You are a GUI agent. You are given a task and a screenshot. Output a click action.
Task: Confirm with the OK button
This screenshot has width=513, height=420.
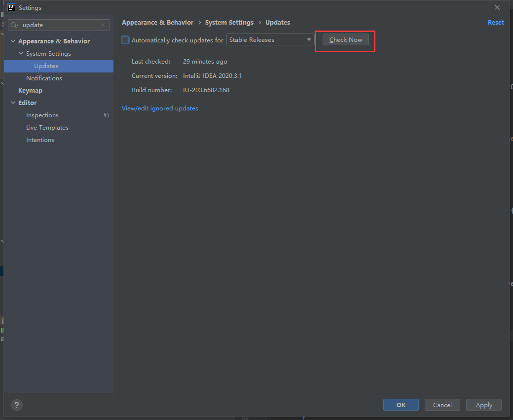(x=401, y=405)
